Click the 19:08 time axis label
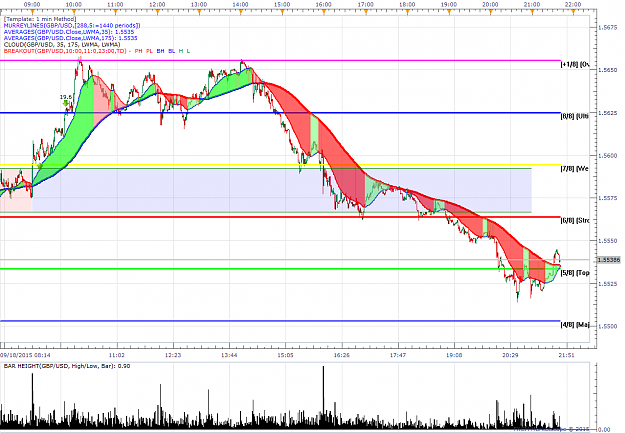Image resolution: width=625 pixels, height=433 pixels. (x=454, y=355)
